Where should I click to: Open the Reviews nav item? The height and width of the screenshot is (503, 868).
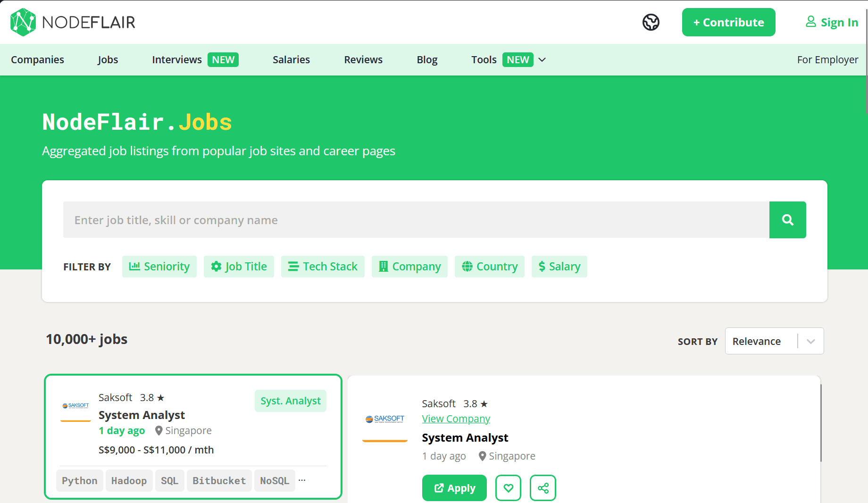coord(363,60)
